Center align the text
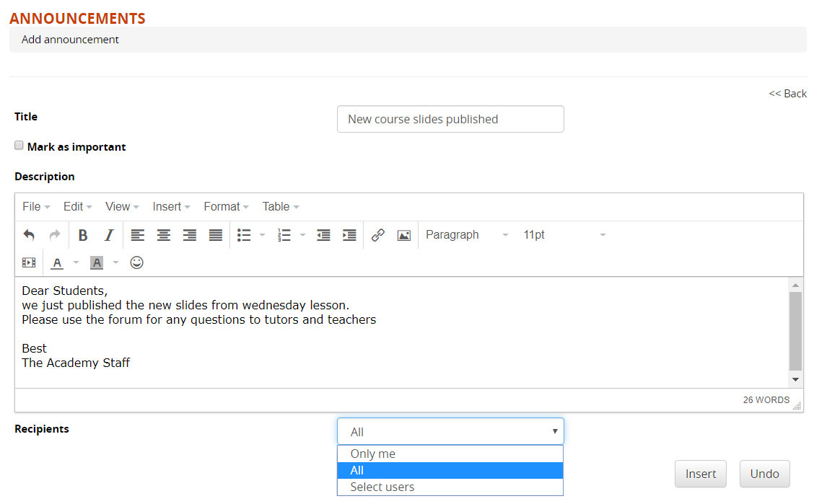 tap(164, 235)
